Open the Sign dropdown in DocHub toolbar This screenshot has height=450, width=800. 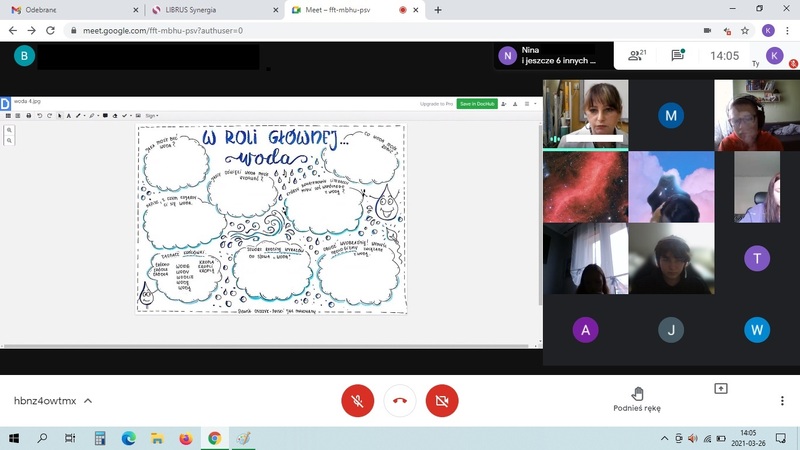click(x=152, y=115)
